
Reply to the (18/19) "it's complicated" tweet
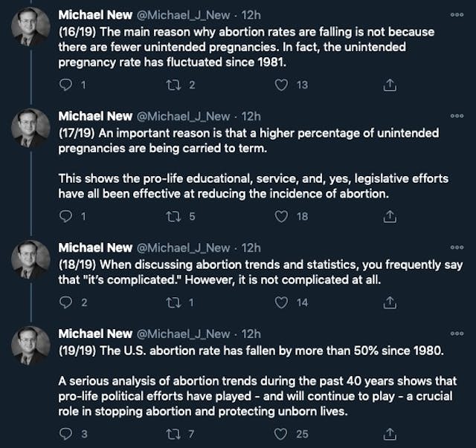click(x=65, y=302)
